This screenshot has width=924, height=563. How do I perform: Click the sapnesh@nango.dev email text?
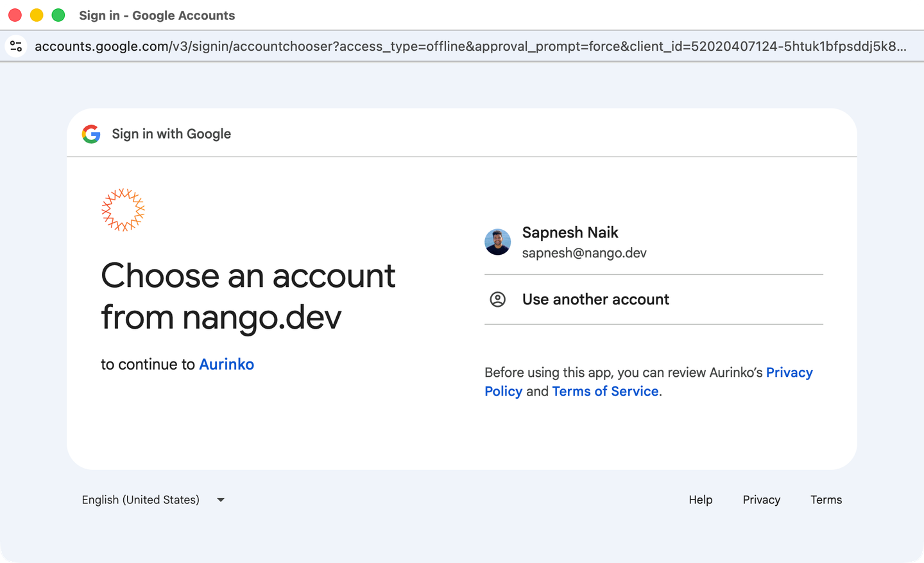point(584,253)
